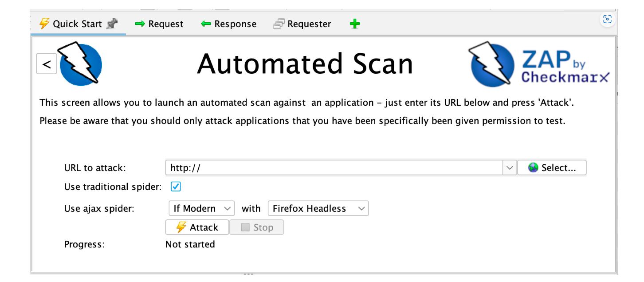Image resolution: width=644 pixels, height=282 pixels.
Task: Click the green plus add-tab icon
Action: click(354, 24)
